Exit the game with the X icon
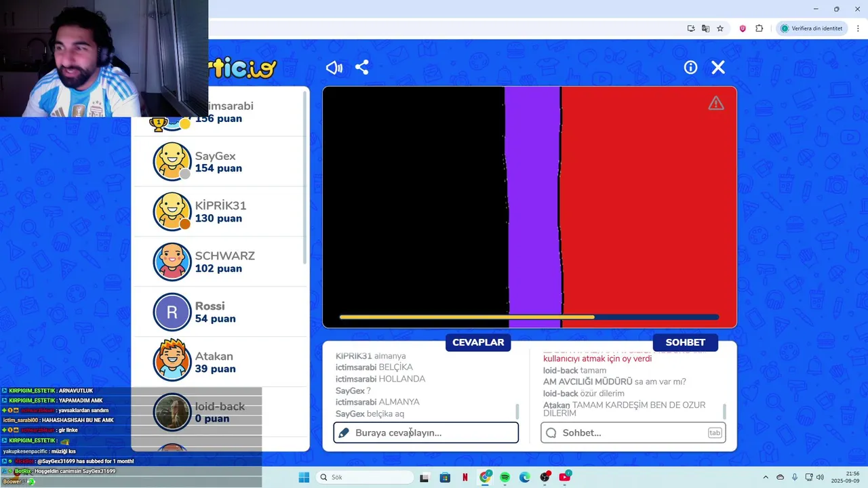 pyautogui.click(x=718, y=67)
